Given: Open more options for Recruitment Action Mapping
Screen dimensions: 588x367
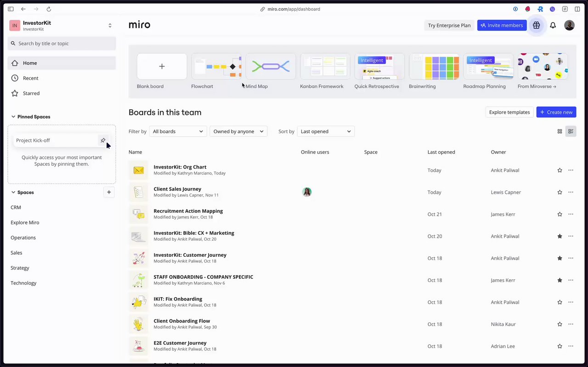Looking at the screenshot, I should tap(571, 214).
